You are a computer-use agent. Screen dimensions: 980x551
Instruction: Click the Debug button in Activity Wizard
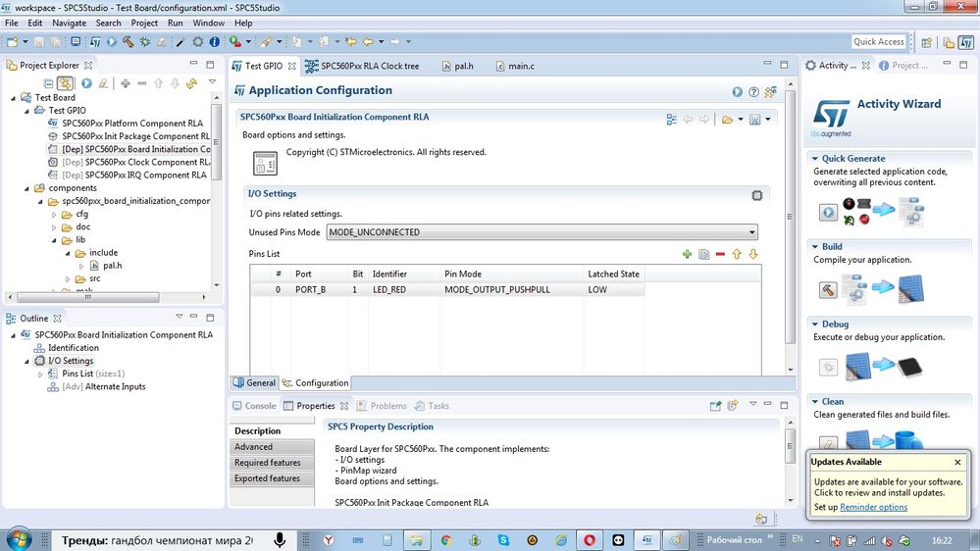coord(828,368)
